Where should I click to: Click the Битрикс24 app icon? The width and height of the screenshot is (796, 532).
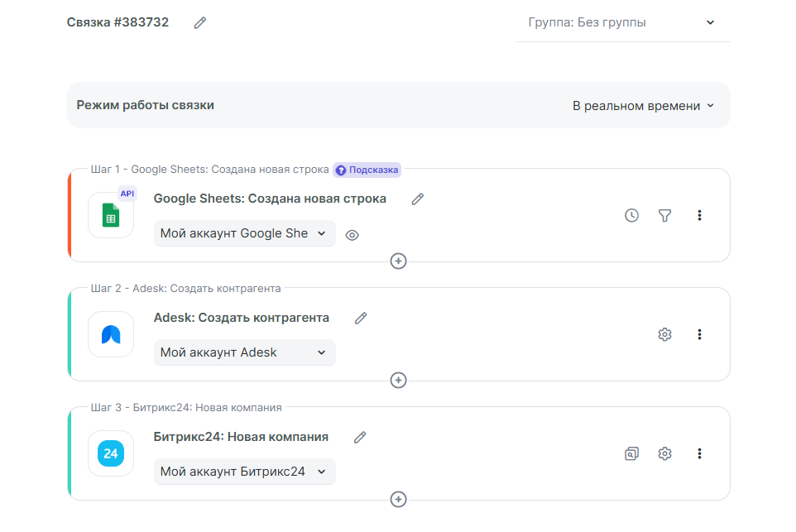(x=111, y=454)
